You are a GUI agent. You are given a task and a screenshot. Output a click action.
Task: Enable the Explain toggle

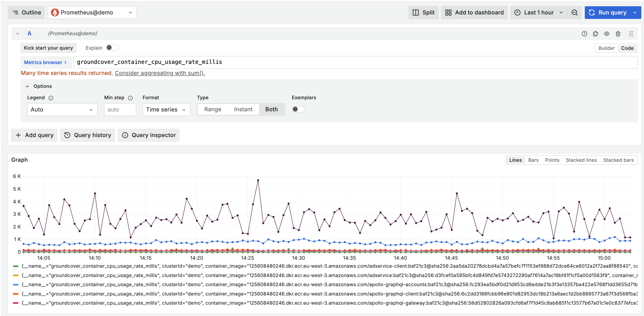pos(112,47)
